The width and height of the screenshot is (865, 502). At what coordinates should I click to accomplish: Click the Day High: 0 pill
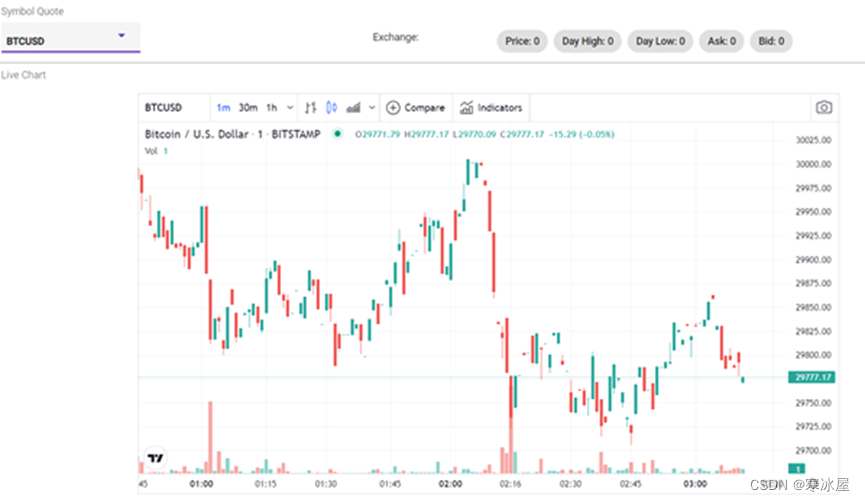tap(588, 41)
